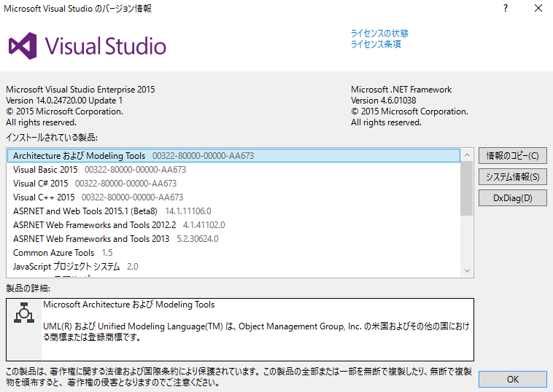Launch DxDiag(D) button

pyautogui.click(x=512, y=198)
